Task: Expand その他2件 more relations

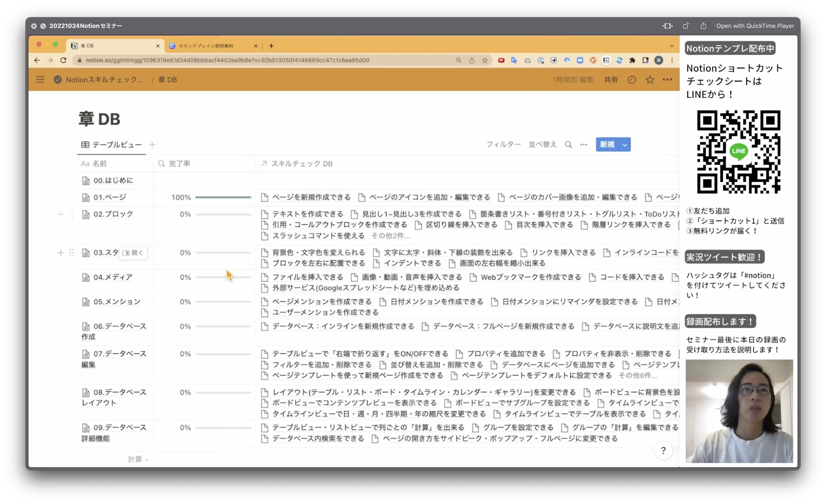Action: pyautogui.click(x=391, y=236)
